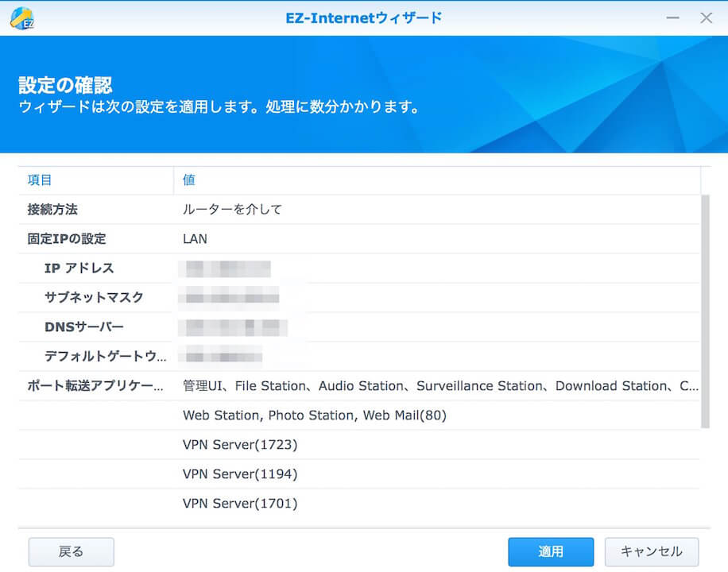
Task: Click the 値 column header
Action: coord(437,180)
